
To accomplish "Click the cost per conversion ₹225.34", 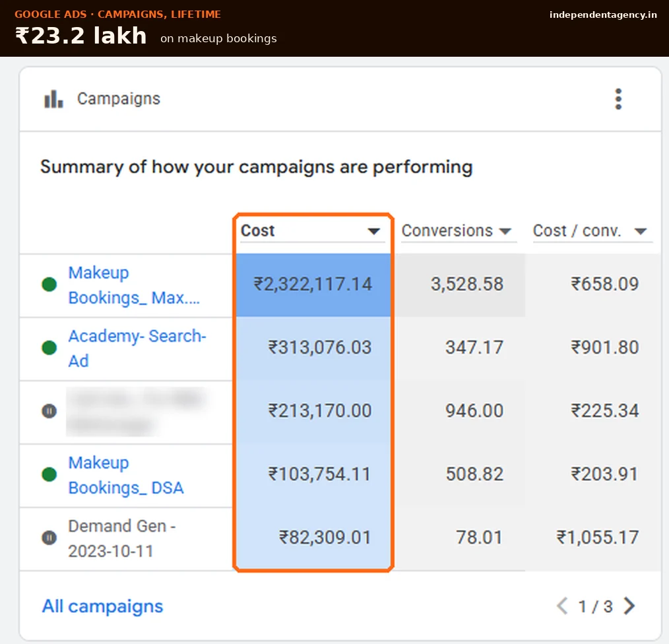I will pos(605,411).
